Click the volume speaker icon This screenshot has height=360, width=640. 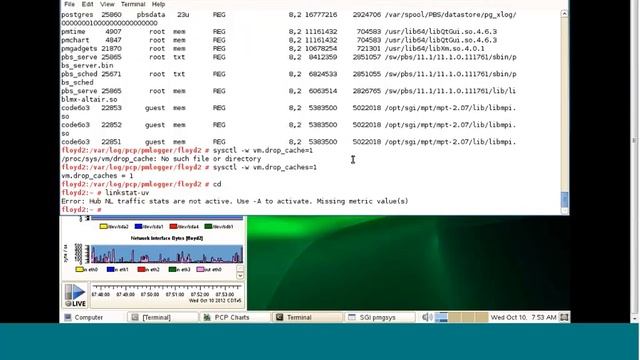tap(427, 317)
